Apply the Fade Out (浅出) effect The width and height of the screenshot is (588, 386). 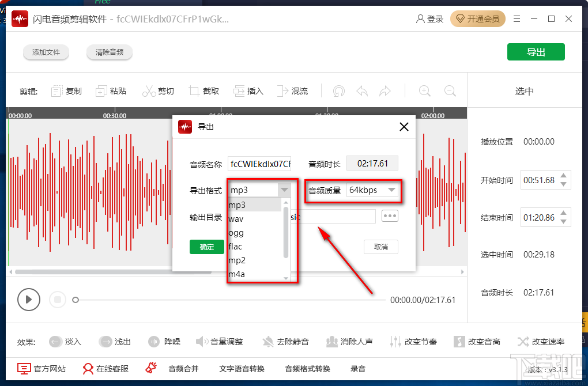pos(115,342)
